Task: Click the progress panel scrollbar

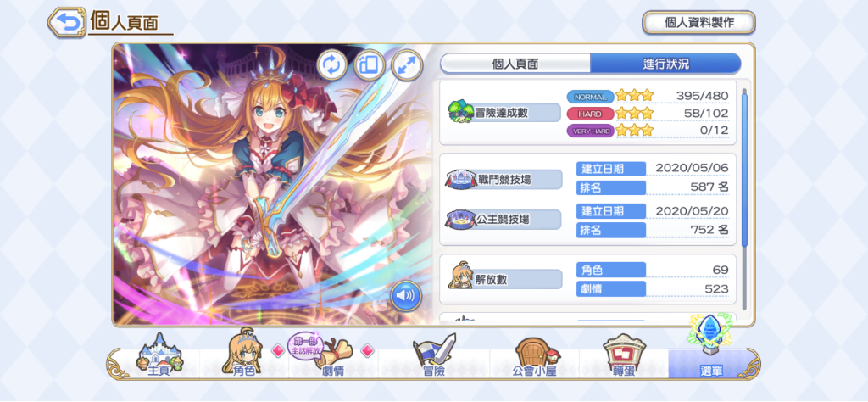Action: coord(744,170)
